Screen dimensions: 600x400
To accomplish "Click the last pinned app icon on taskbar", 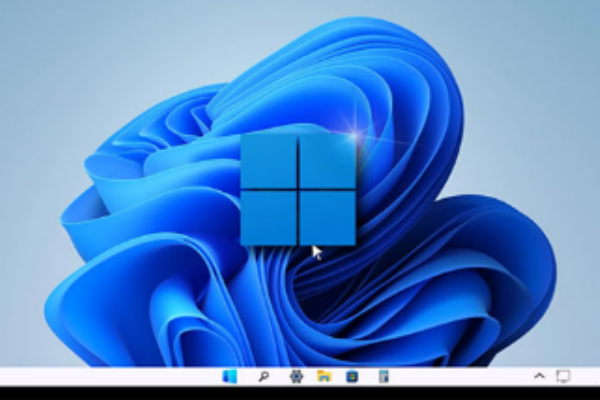I will (x=382, y=377).
